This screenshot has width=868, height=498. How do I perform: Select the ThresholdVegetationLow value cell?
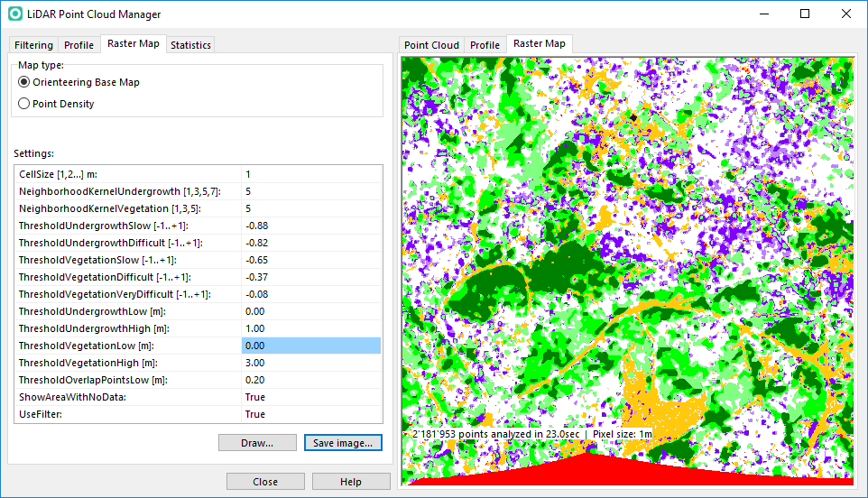[311, 346]
